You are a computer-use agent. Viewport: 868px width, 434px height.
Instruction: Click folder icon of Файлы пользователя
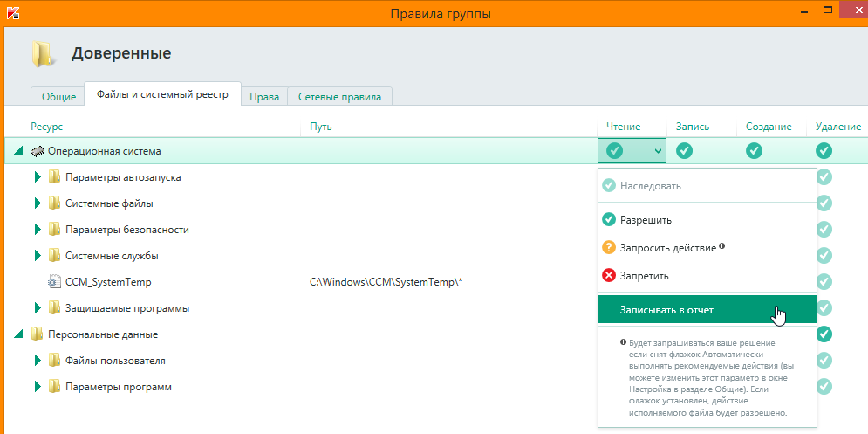coord(54,361)
